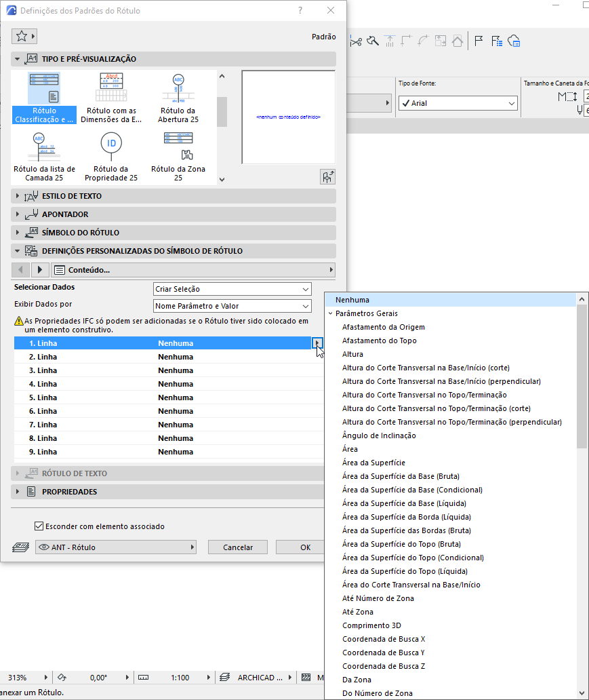This screenshot has height=700, width=589.
Task: Click the Cancelar button
Action: point(237,547)
